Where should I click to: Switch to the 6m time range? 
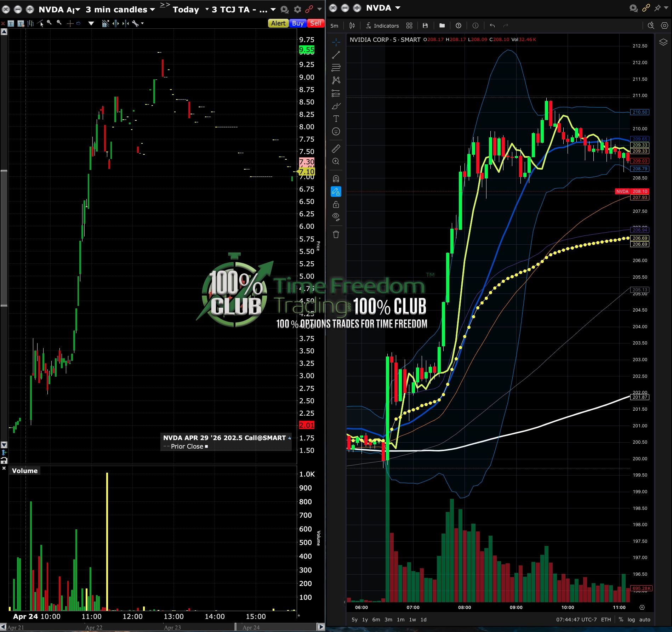click(x=376, y=619)
